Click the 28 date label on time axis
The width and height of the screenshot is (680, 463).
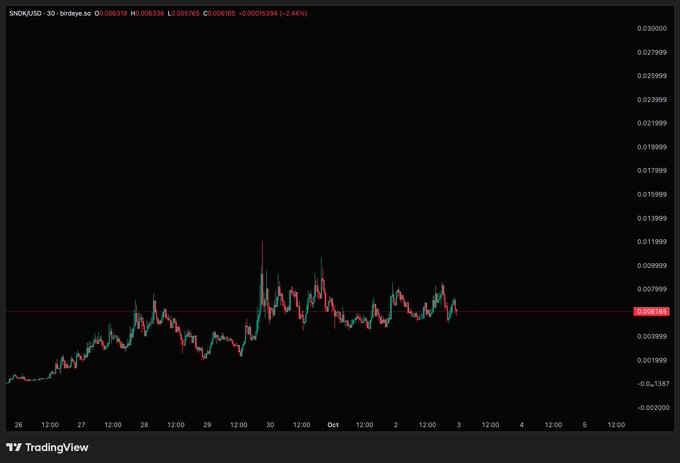pos(144,425)
